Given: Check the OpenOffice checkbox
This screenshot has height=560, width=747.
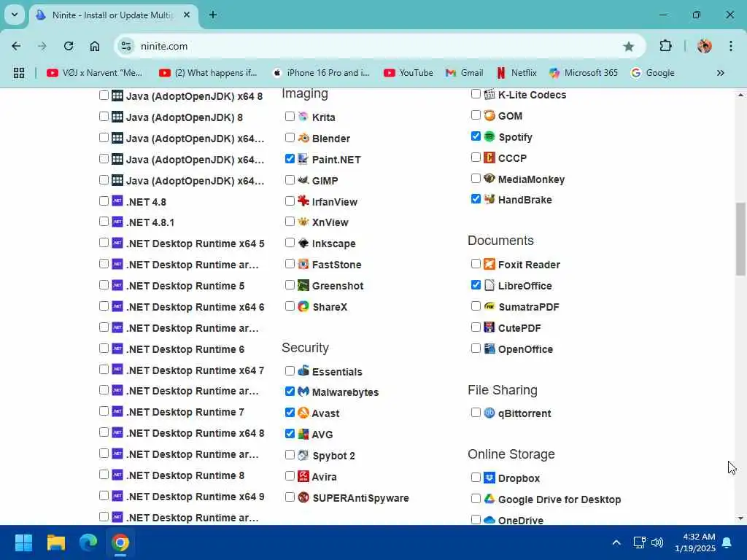Looking at the screenshot, I should click(476, 348).
